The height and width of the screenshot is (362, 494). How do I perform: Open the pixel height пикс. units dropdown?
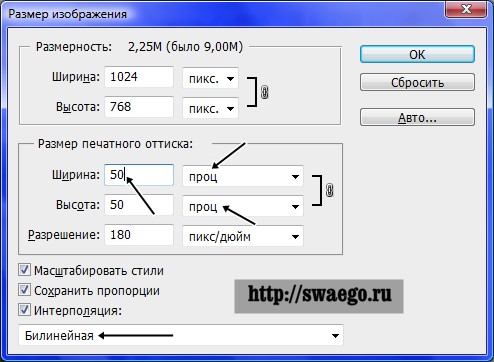pos(210,108)
